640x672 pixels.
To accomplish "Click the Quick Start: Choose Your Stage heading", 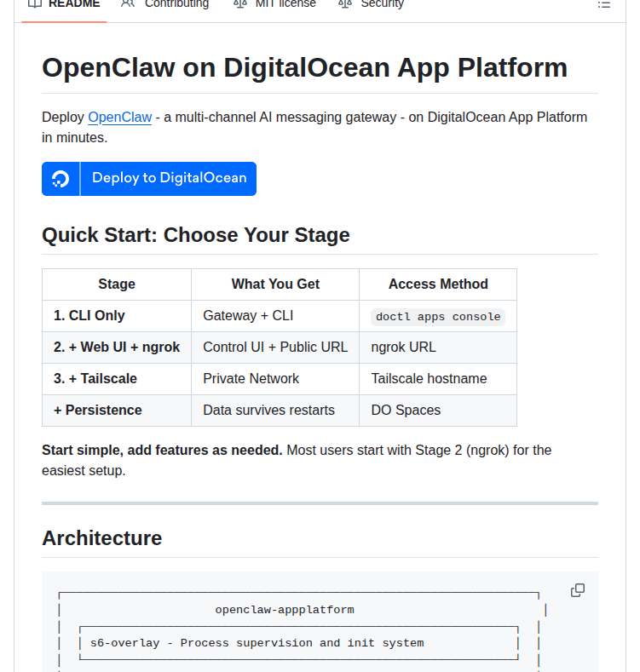I will pos(196,235).
